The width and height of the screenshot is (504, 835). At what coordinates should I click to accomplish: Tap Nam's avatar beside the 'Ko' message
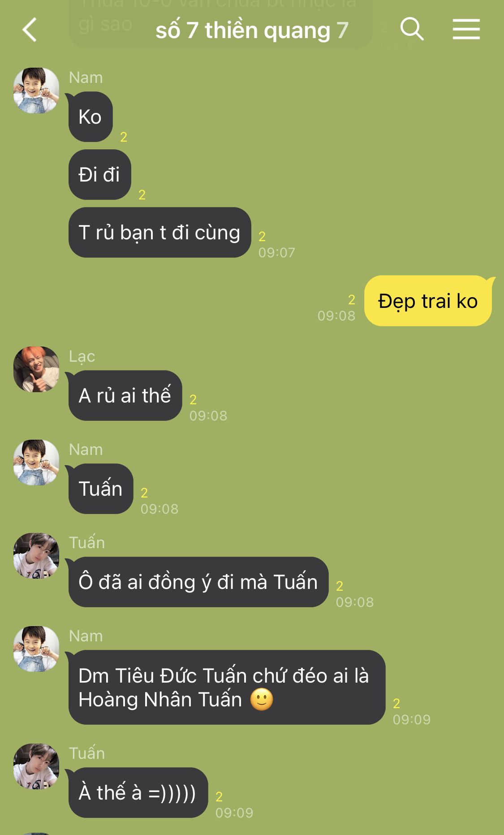click(x=36, y=91)
